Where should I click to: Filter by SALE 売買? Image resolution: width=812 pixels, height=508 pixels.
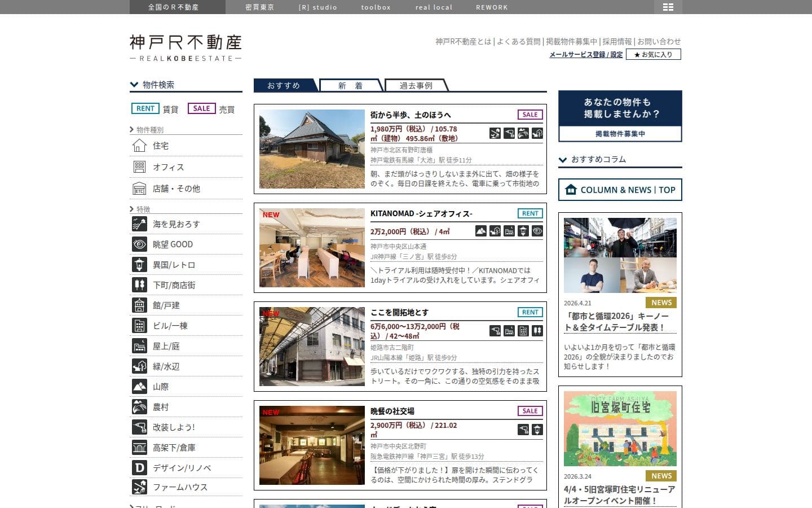(x=211, y=109)
